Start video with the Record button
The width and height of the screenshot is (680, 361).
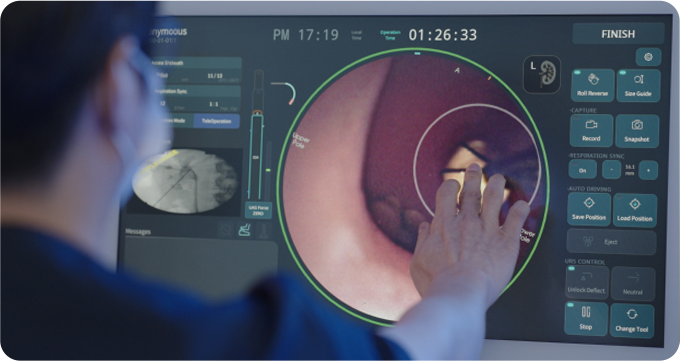pos(591,131)
